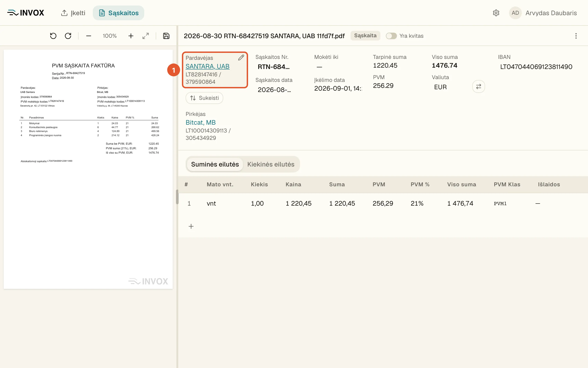588x368 pixels.
Task: Open the AD user avatar
Action: [515, 13]
